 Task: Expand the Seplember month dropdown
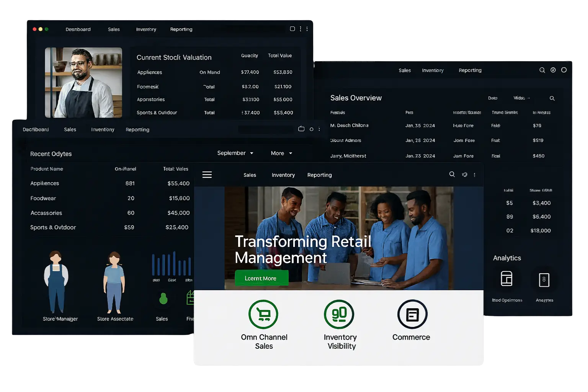[235, 153]
